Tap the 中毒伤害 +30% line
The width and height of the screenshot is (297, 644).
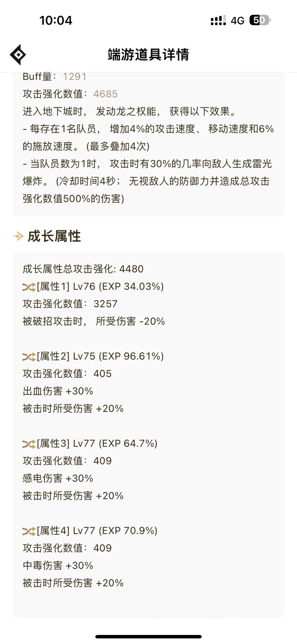(58, 566)
